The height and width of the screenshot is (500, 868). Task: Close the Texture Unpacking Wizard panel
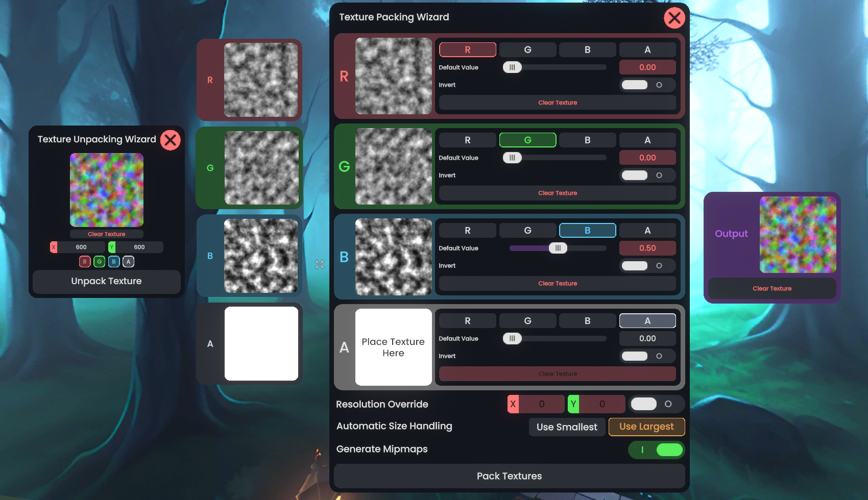tap(170, 140)
